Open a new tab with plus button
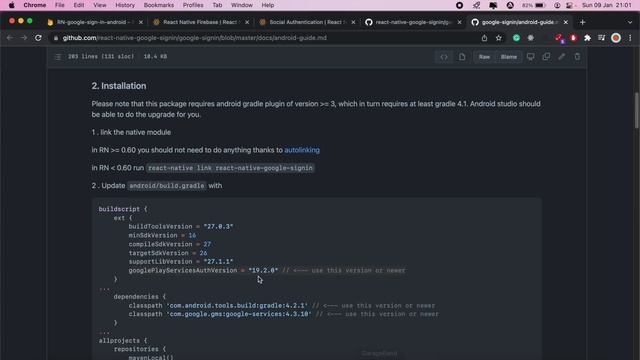 click(582, 22)
